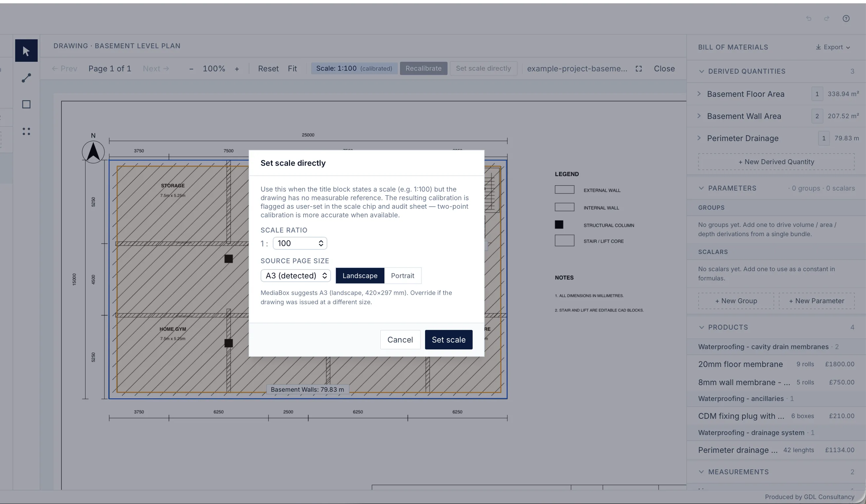Add a New Derived Quantity

(x=776, y=162)
